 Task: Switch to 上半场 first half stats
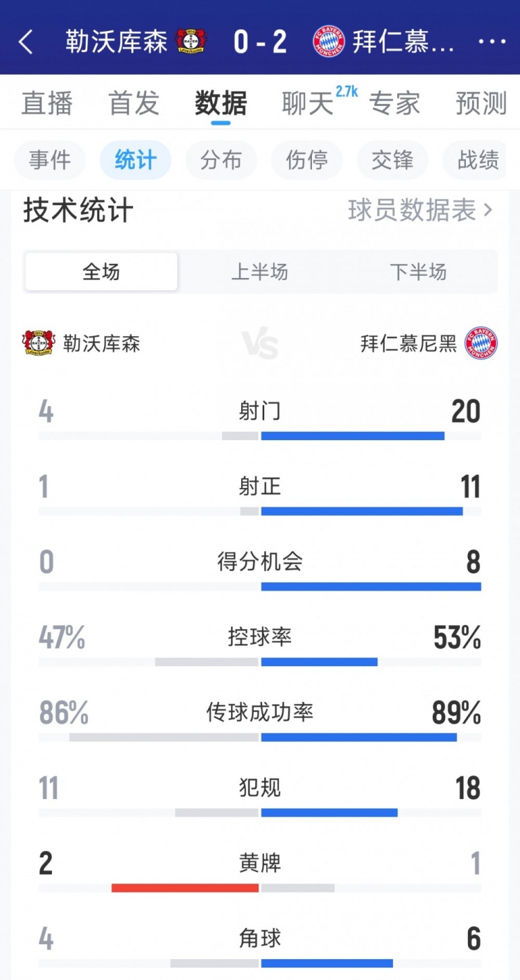pos(259,272)
